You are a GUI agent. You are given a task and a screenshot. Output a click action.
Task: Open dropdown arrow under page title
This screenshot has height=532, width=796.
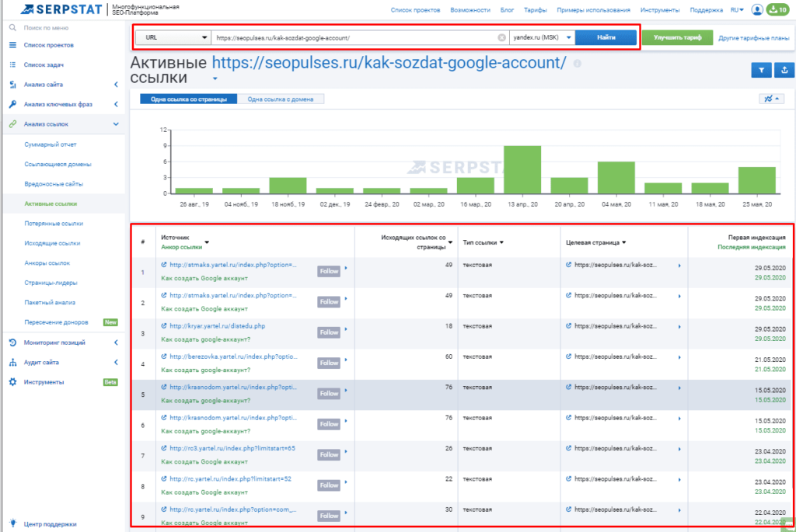[215, 78]
